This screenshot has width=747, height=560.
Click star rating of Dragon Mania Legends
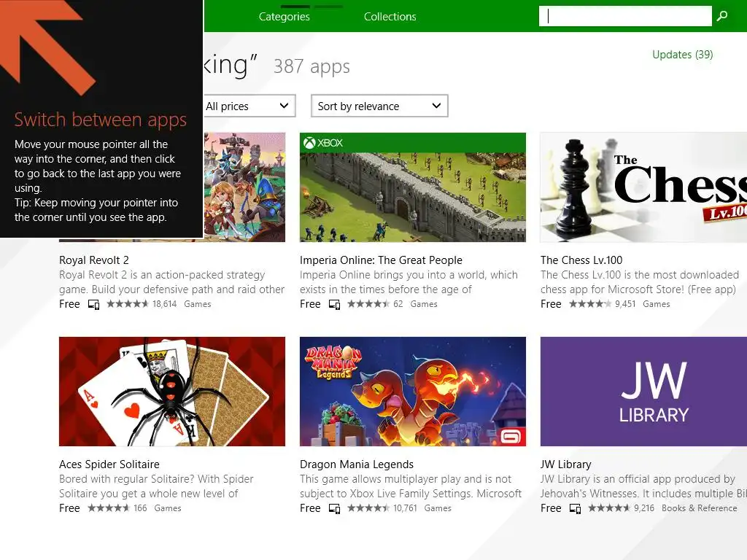368,508
